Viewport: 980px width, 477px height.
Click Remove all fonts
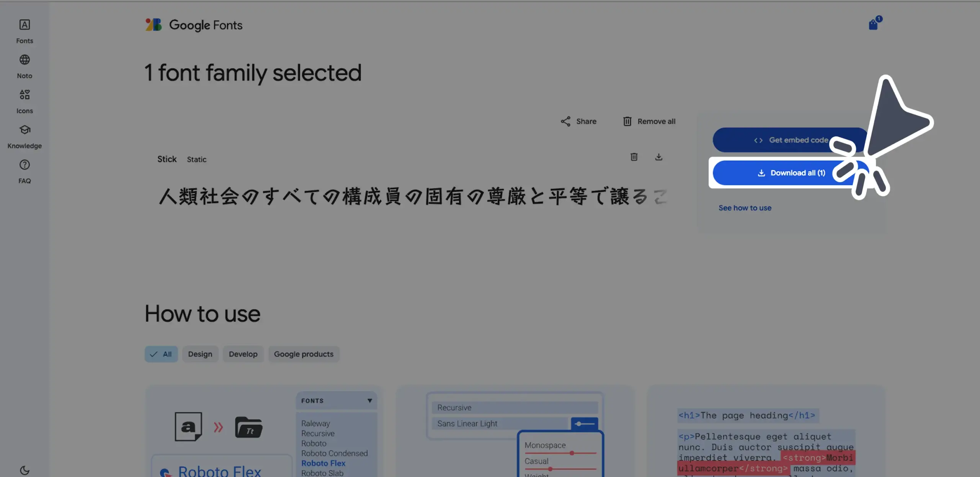pos(649,121)
